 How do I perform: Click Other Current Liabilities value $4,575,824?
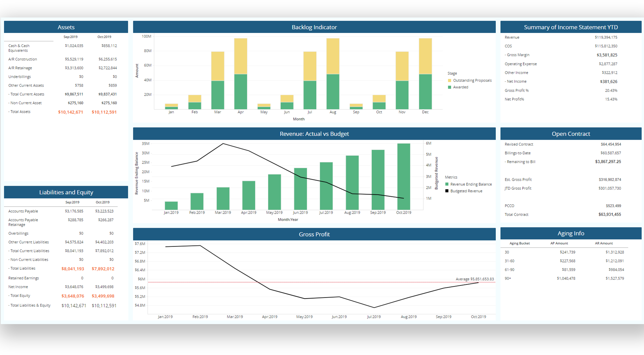point(74,242)
